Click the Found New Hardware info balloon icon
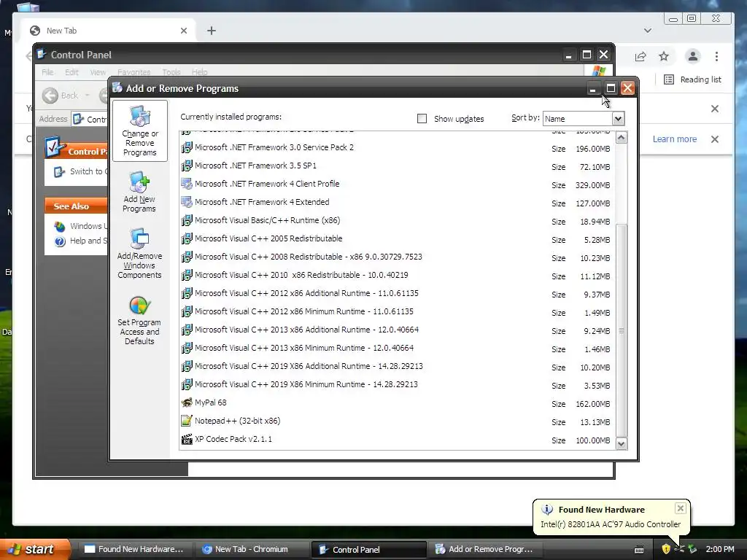The image size is (747, 560). 547,510
